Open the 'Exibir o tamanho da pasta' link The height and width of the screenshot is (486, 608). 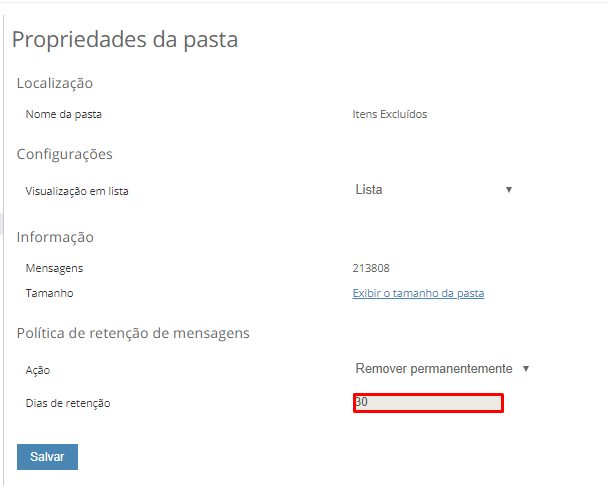coord(418,293)
